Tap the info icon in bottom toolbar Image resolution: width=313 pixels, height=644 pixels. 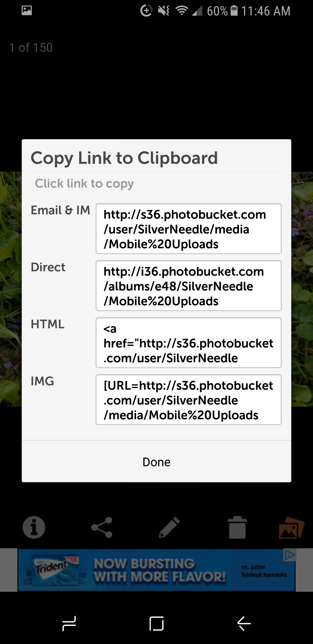[34, 527]
